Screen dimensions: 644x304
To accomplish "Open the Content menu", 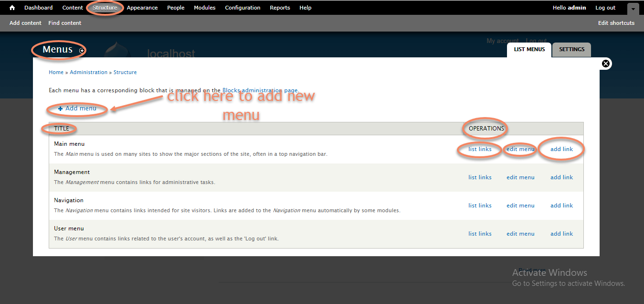I will pos(73,8).
